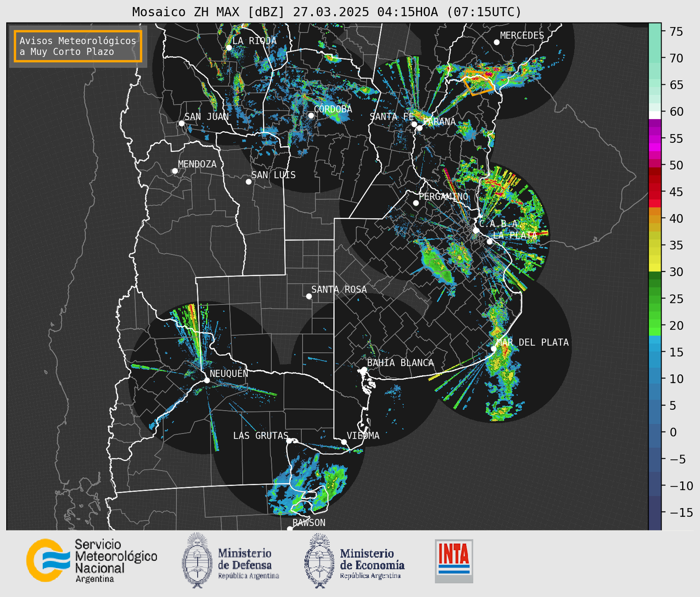The height and width of the screenshot is (597, 700).
Task: Click the CÓRDOBA city marker dot
Action: [311, 115]
